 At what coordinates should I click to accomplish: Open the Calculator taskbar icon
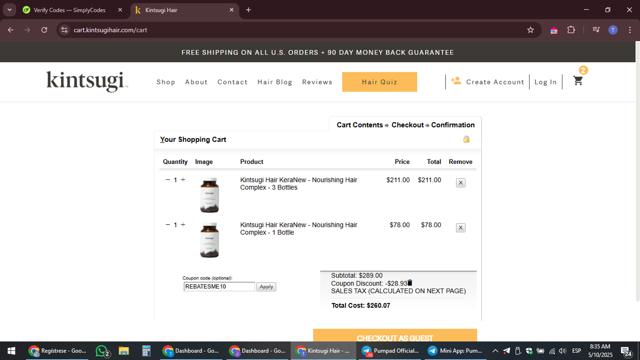click(146, 351)
